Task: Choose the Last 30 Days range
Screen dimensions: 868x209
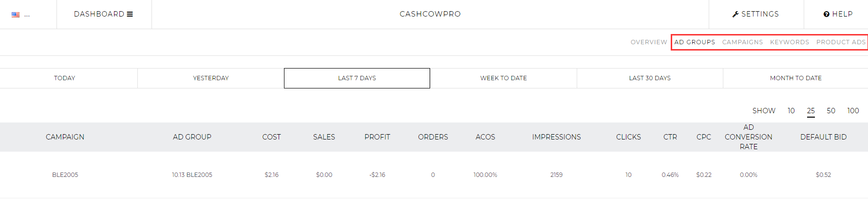Action: [650, 78]
